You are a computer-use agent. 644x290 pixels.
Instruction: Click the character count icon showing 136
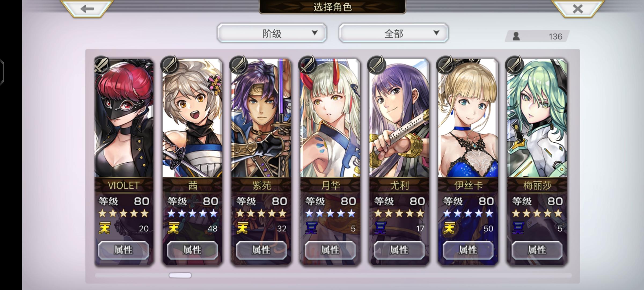point(516,36)
